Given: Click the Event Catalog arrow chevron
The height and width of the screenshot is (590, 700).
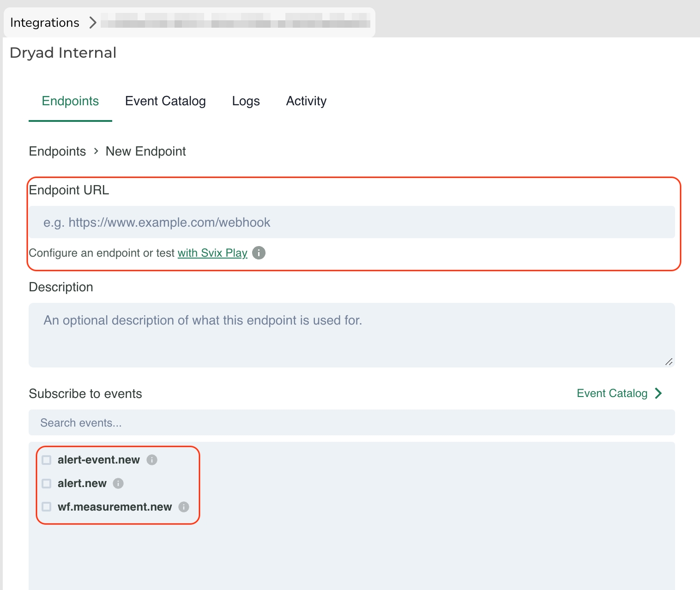Looking at the screenshot, I should pyautogui.click(x=658, y=393).
